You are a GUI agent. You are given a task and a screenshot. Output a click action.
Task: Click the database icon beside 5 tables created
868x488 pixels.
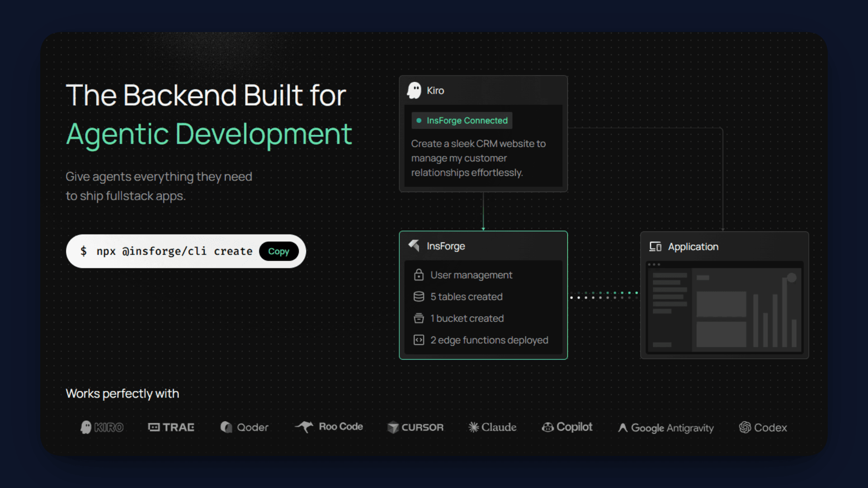(x=419, y=296)
